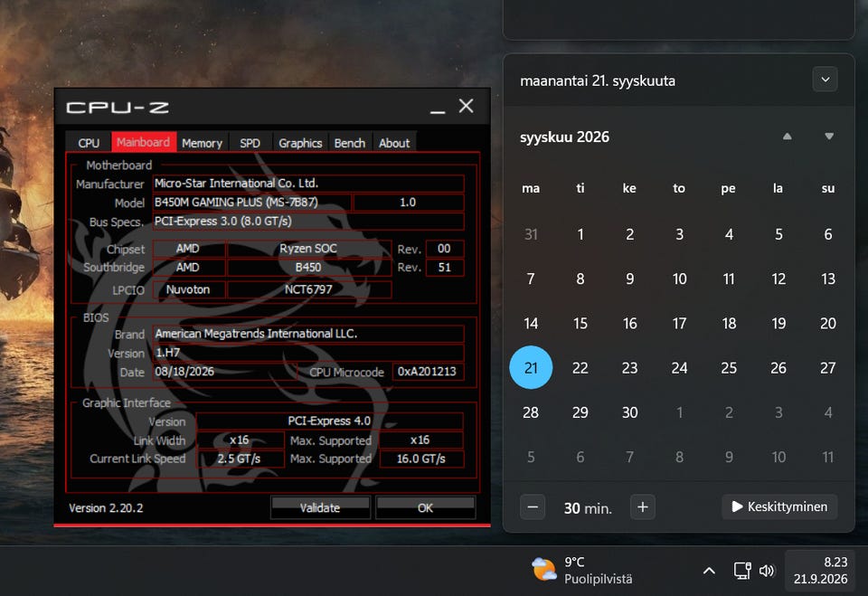The width and height of the screenshot is (868, 596).
Task: Select September 15 in the calendar
Action: tap(580, 324)
